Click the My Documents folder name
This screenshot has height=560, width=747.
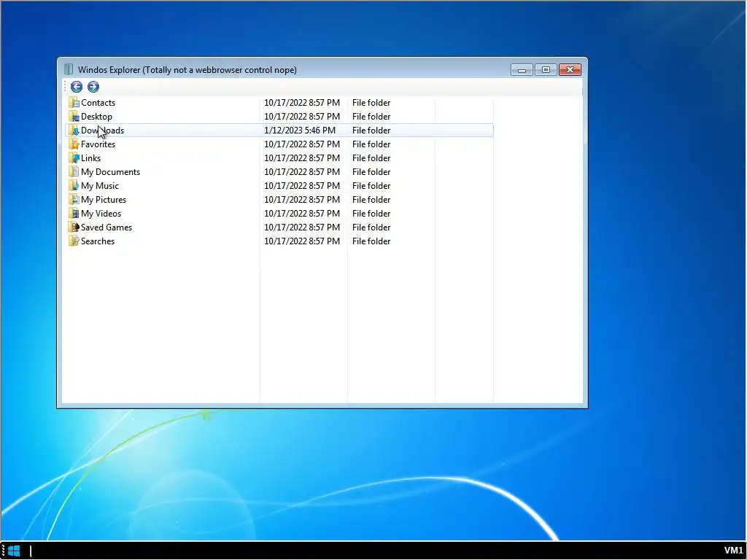111,171
